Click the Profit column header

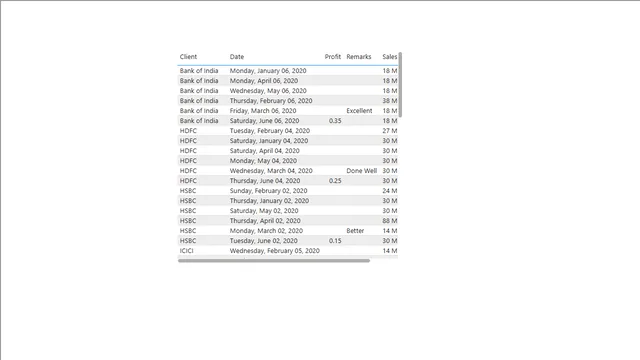[x=333, y=57]
